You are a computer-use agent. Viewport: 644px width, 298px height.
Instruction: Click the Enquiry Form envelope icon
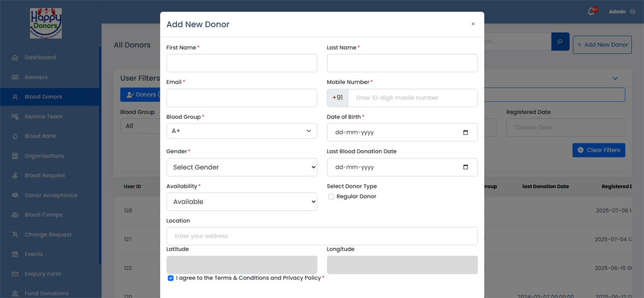15,274
